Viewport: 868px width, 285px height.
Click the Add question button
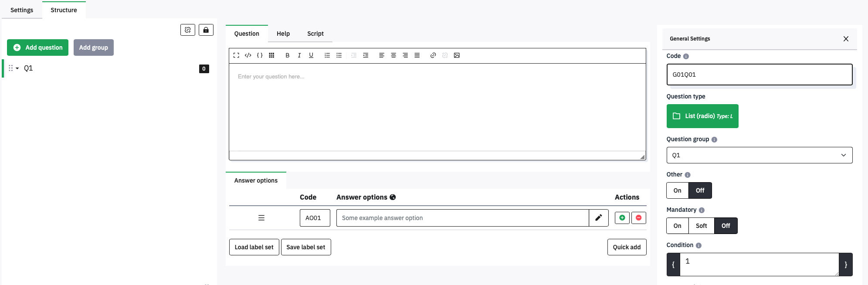pos(37,47)
